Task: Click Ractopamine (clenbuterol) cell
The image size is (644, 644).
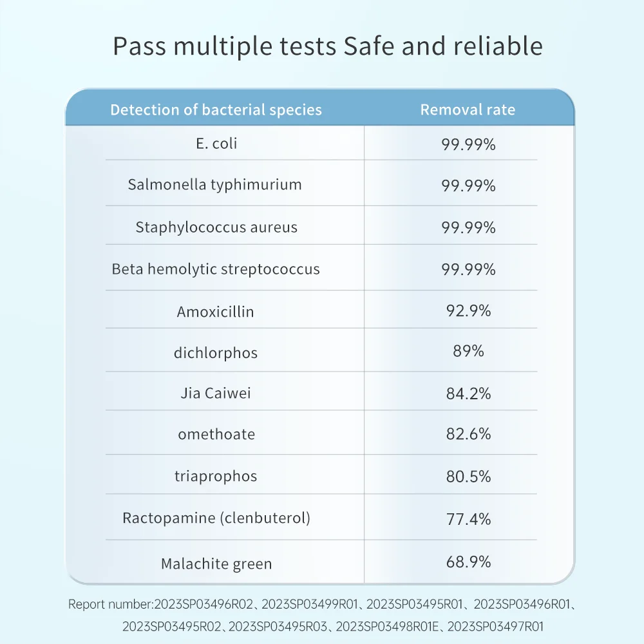Action: [216, 518]
